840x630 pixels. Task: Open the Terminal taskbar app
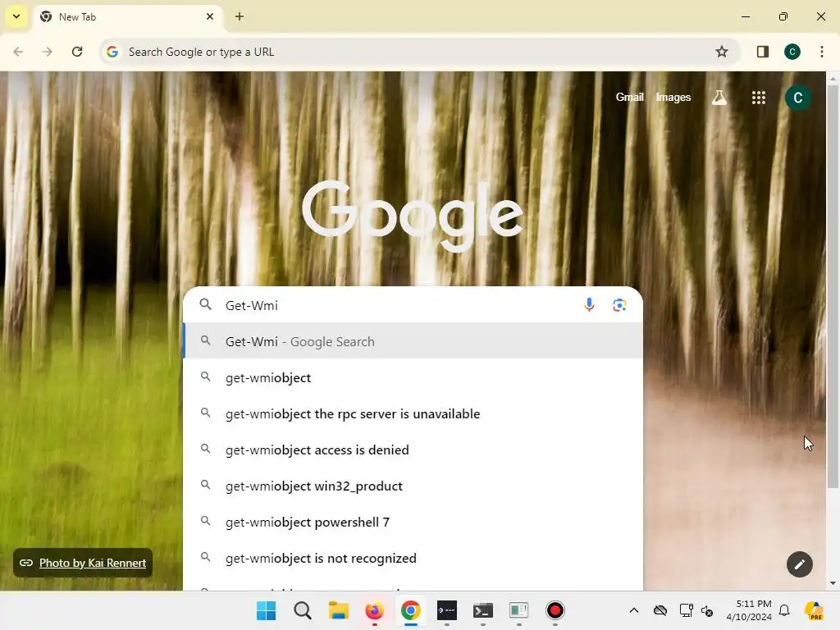click(x=482, y=610)
